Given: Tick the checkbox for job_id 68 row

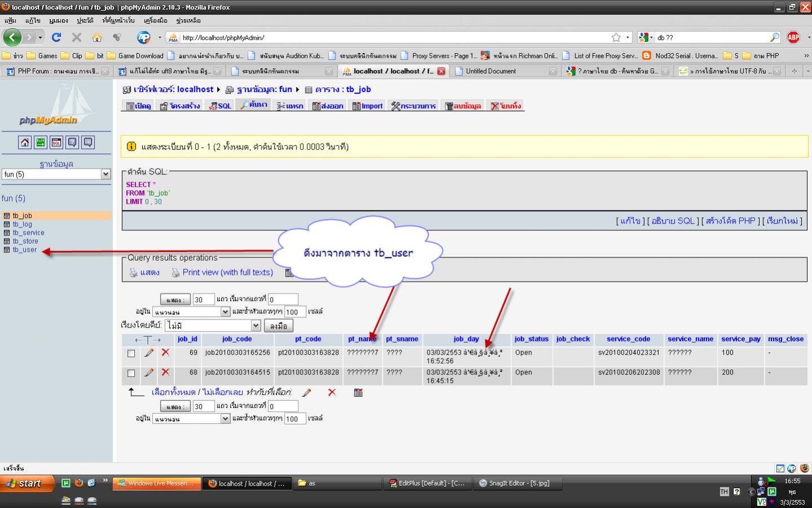Looking at the screenshot, I should [131, 373].
